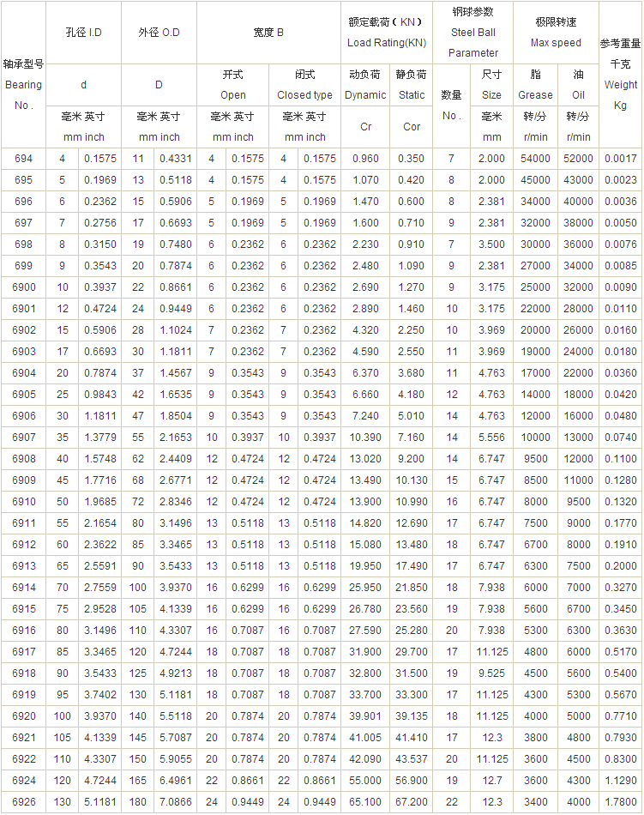
Task: Select the Open width header
Action: 232,85
